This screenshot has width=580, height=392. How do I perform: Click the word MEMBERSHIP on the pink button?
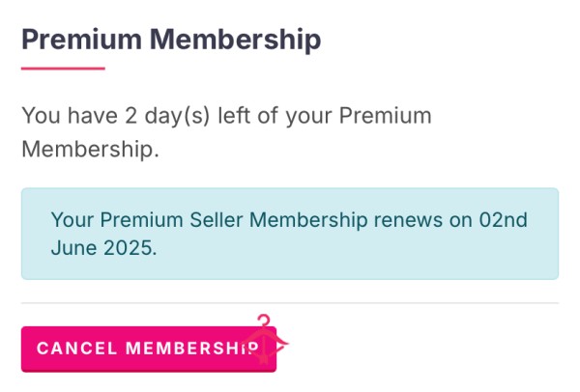[x=192, y=349]
